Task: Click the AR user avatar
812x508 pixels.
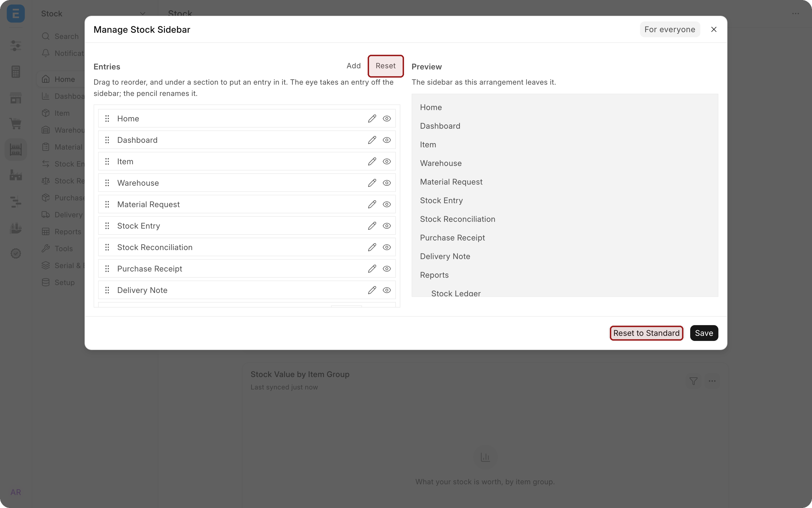Action: (x=16, y=492)
